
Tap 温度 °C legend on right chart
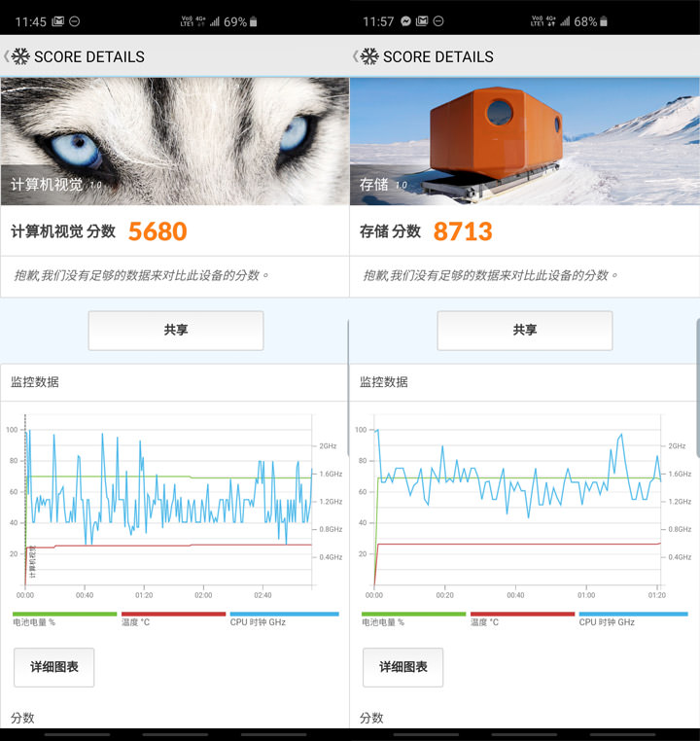tap(522, 619)
